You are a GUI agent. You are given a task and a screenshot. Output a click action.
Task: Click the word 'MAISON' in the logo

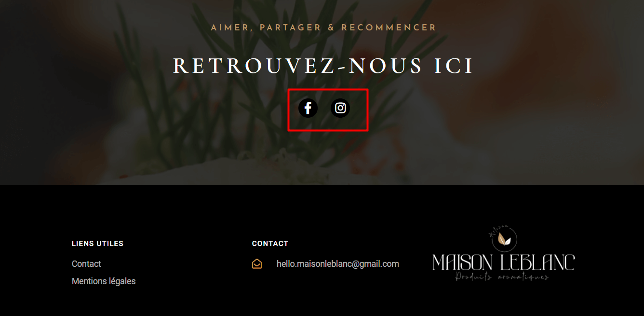tap(462, 262)
